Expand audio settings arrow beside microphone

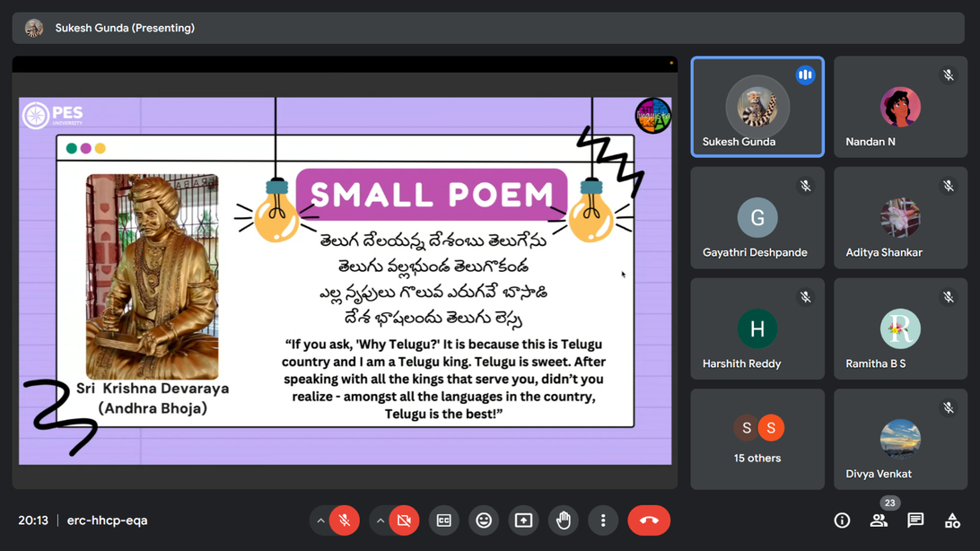[320, 520]
